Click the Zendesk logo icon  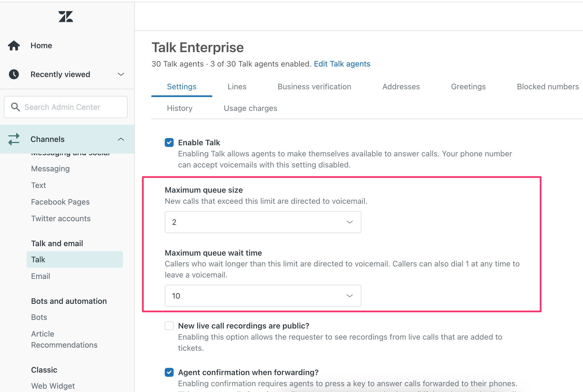point(66,17)
